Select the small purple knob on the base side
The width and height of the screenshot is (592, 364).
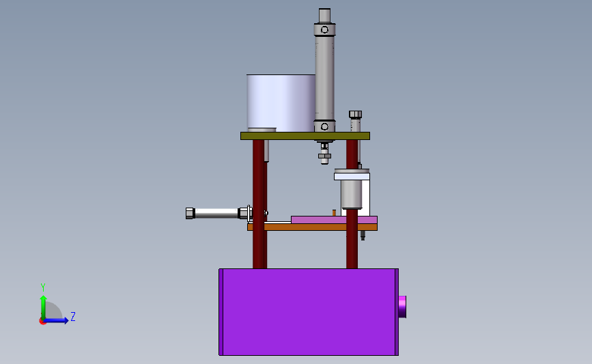(x=402, y=307)
